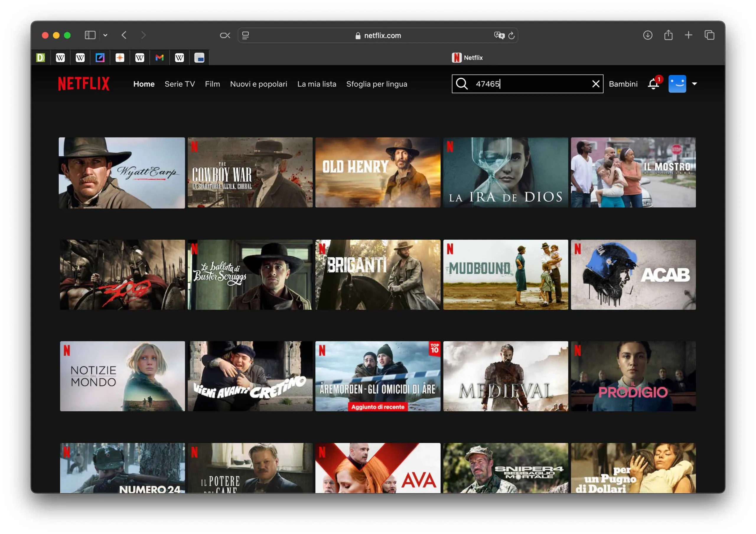Click the translate page icon
756x534 pixels.
[x=499, y=35]
